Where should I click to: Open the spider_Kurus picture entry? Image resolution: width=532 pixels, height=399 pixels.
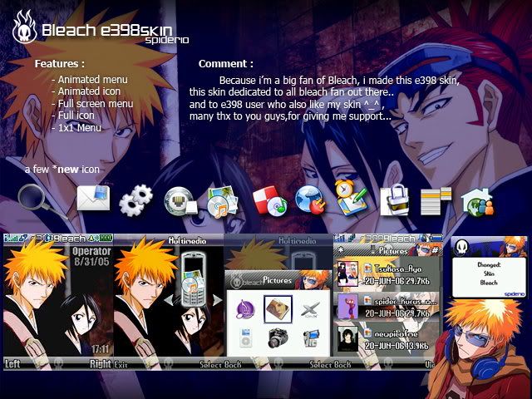pos(388,307)
